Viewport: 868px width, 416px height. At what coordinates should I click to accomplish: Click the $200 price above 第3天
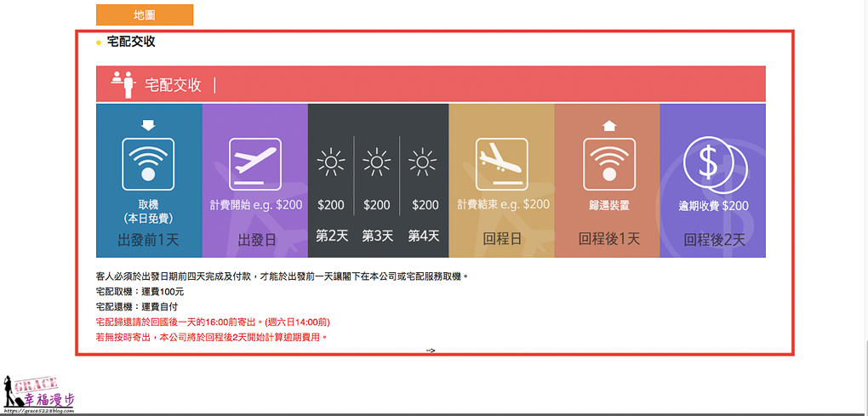tap(377, 205)
